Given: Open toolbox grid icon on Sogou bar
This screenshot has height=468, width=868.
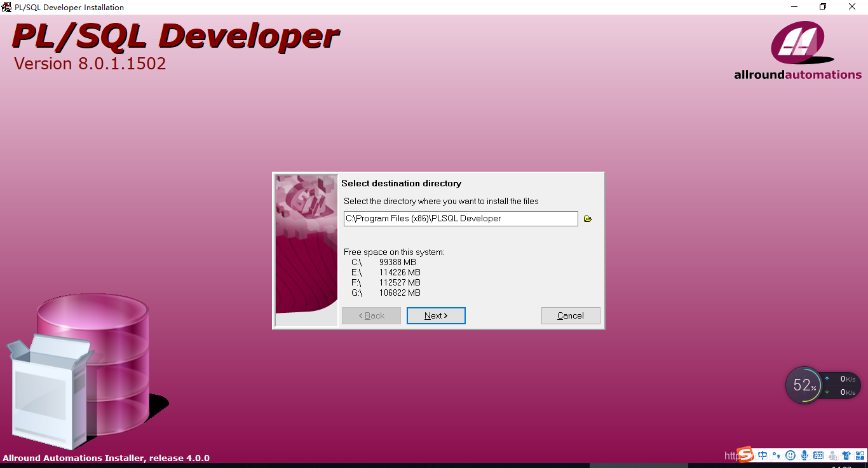Looking at the screenshot, I should click(x=860, y=455).
